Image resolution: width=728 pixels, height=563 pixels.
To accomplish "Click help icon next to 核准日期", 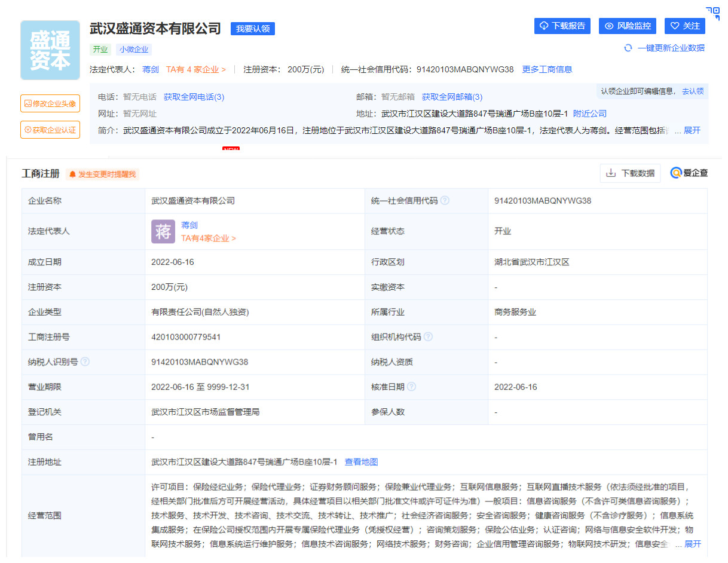I will point(412,387).
